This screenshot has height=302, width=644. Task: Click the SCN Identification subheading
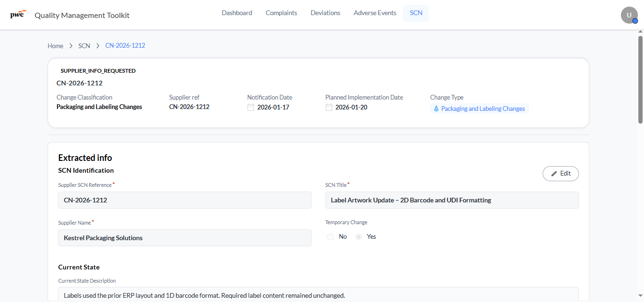86,170
